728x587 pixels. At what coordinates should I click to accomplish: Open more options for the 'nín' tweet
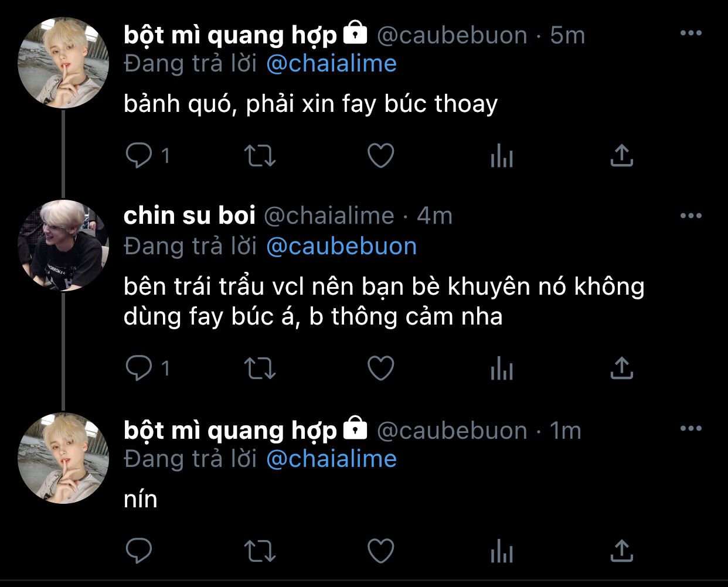tap(691, 429)
